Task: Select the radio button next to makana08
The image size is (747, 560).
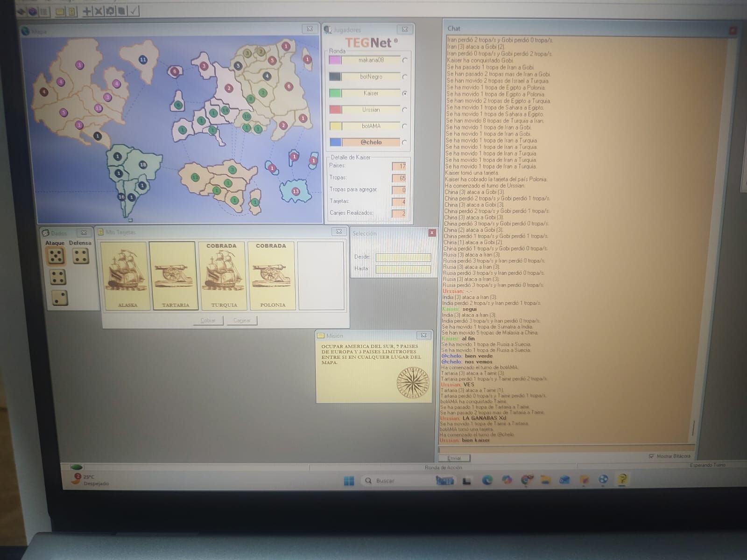Action: pos(405,60)
